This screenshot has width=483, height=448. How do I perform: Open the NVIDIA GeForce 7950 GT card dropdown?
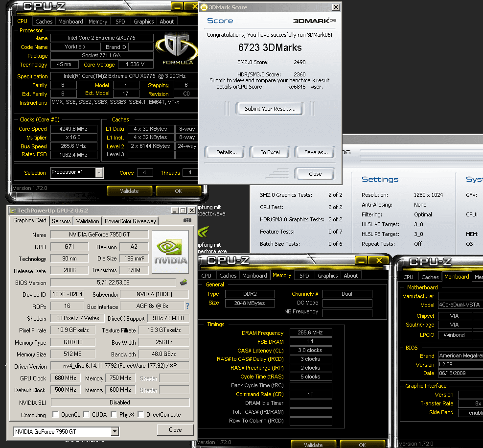point(115,431)
